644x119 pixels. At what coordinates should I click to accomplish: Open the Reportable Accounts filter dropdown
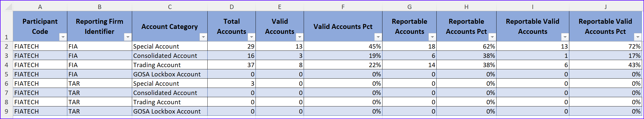pos(432,37)
